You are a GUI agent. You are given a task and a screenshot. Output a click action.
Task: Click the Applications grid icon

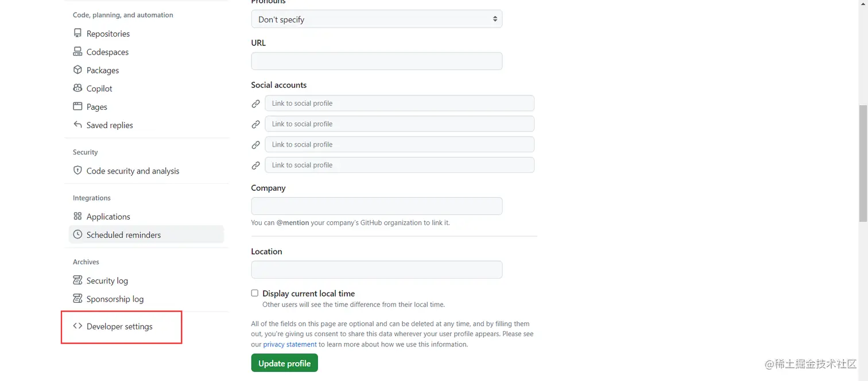pyautogui.click(x=77, y=216)
